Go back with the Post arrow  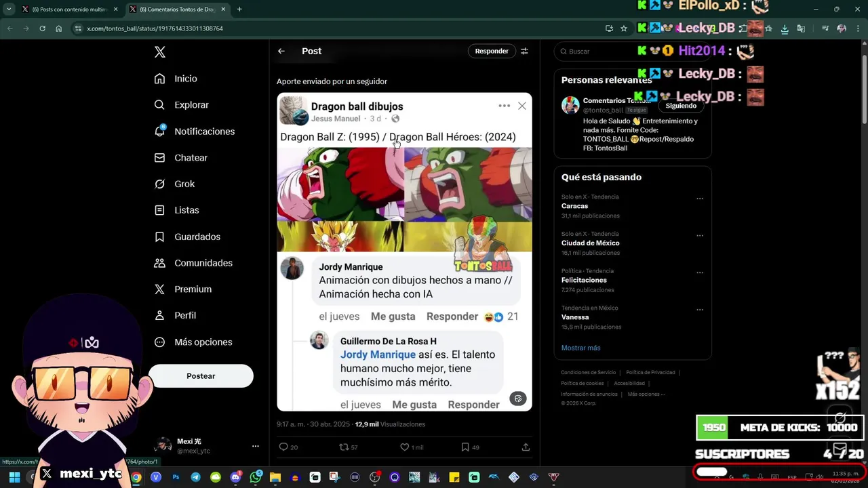tap(281, 51)
